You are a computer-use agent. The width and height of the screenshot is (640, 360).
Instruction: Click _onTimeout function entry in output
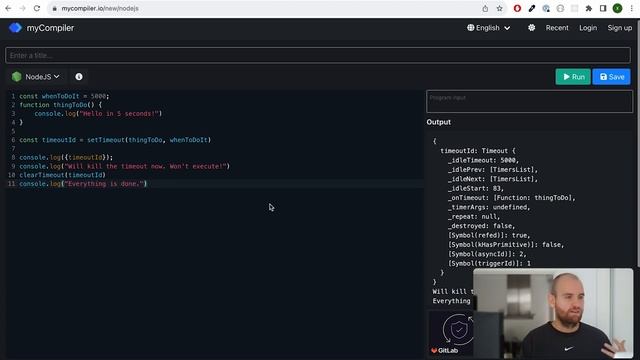pos(511,198)
